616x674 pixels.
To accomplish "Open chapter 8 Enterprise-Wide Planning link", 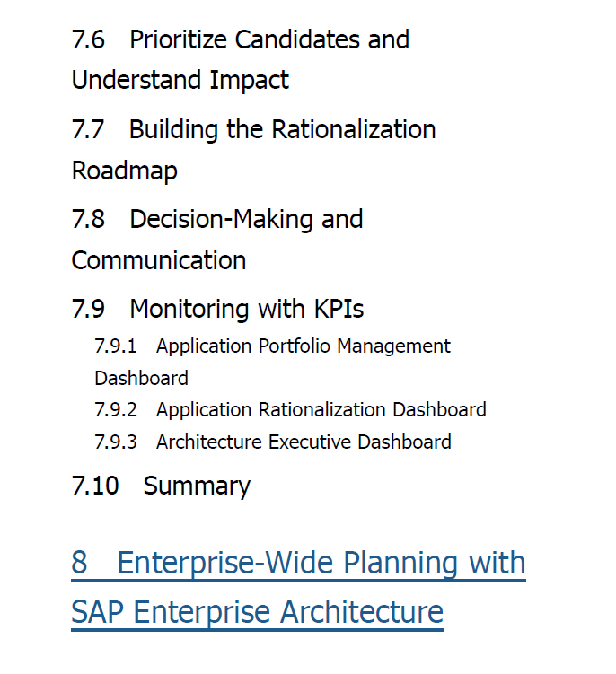I will tap(298, 563).
